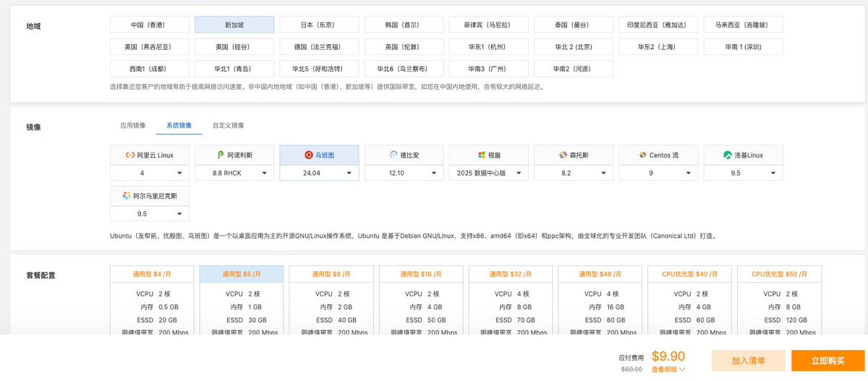This screenshot has height=381, width=868.
Task: Choose the 通用型 $8/月 plan
Action: pyautogui.click(x=331, y=300)
